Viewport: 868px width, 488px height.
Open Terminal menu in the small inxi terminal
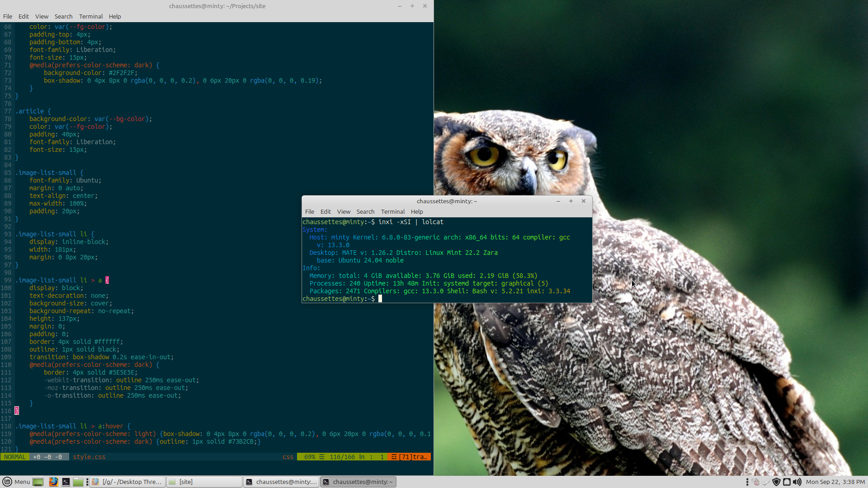point(393,211)
